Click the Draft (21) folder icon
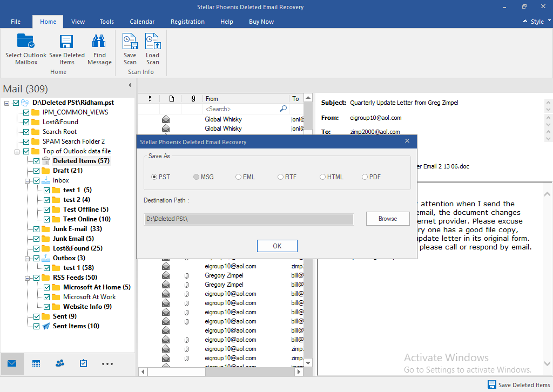 point(46,171)
